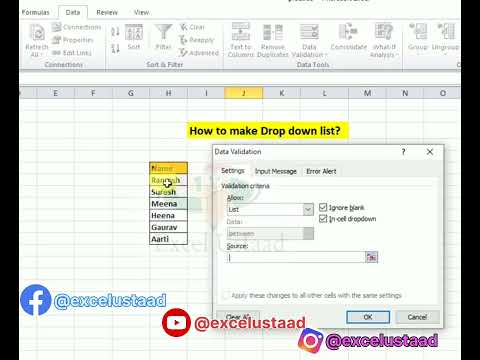Open the View ribbon tab
Image resolution: width=480 pixels, height=360 pixels.
[x=141, y=12]
